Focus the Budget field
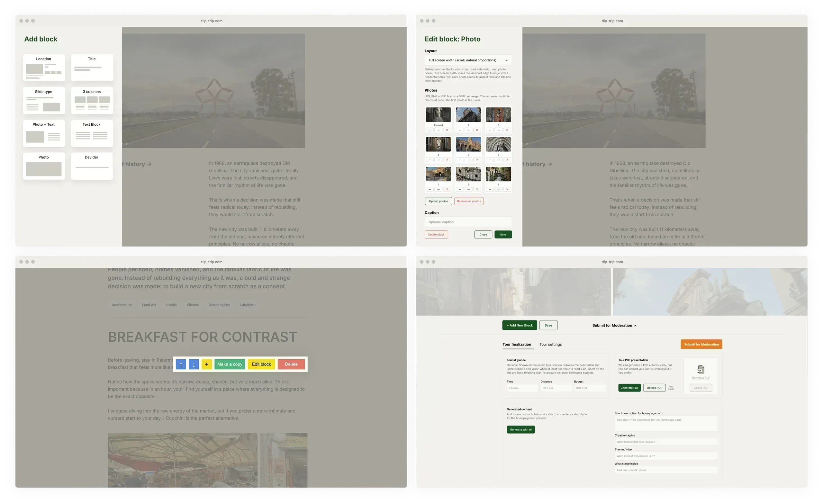The height and width of the screenshot is (504, 823). 590,388
